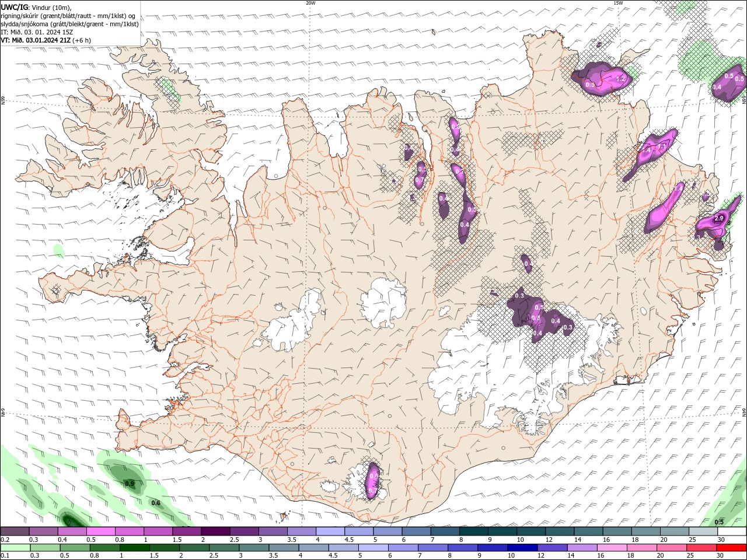The image size is (747, 560).
Task: Click the '0.2' label at the upper legend's start
Action: click(5, 540)
